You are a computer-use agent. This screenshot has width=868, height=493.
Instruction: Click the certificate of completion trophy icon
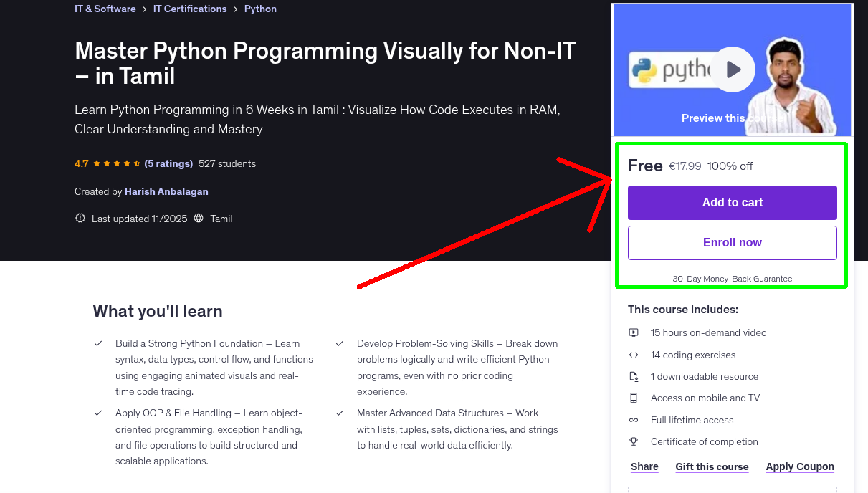pos(634,441)
